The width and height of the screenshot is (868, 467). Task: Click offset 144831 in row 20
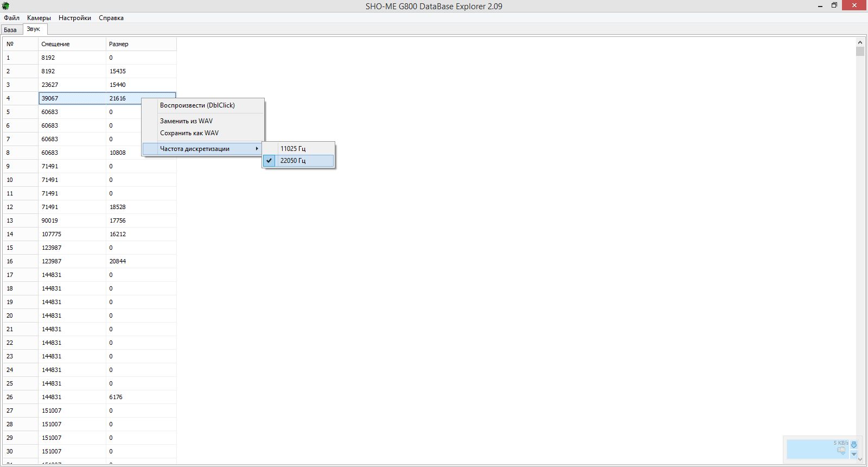point(52,315)
